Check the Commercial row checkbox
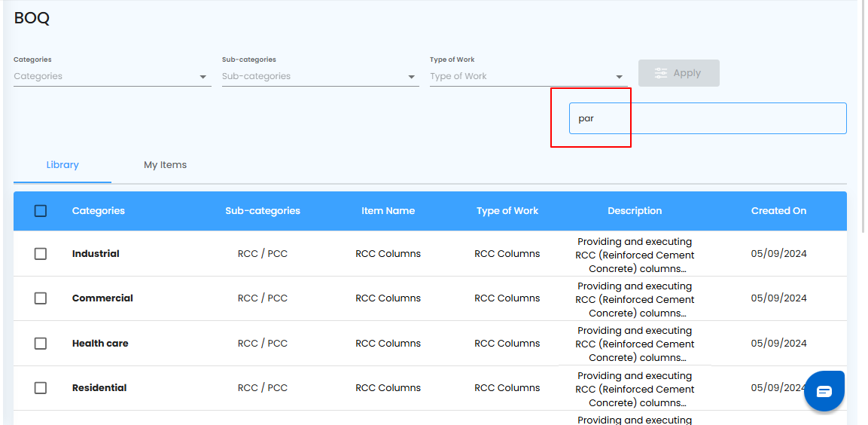The width and height of the screenshot is (868, 425). (x=41, y=298)
